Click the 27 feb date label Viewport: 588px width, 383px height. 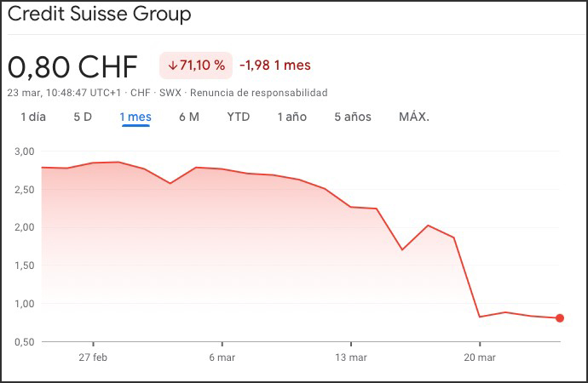(92, 357)
